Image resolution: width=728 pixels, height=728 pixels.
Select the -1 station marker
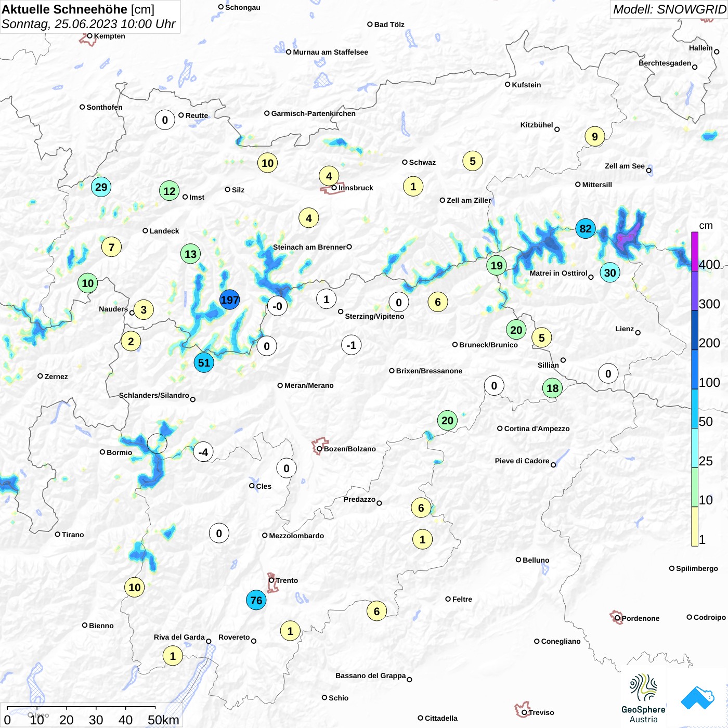tap(352, 345)
